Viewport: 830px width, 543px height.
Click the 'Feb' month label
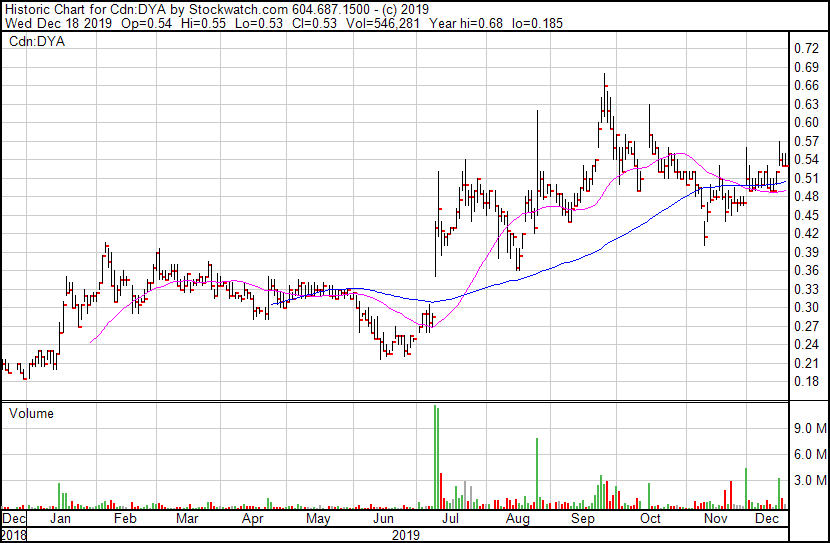pos(125,519)
